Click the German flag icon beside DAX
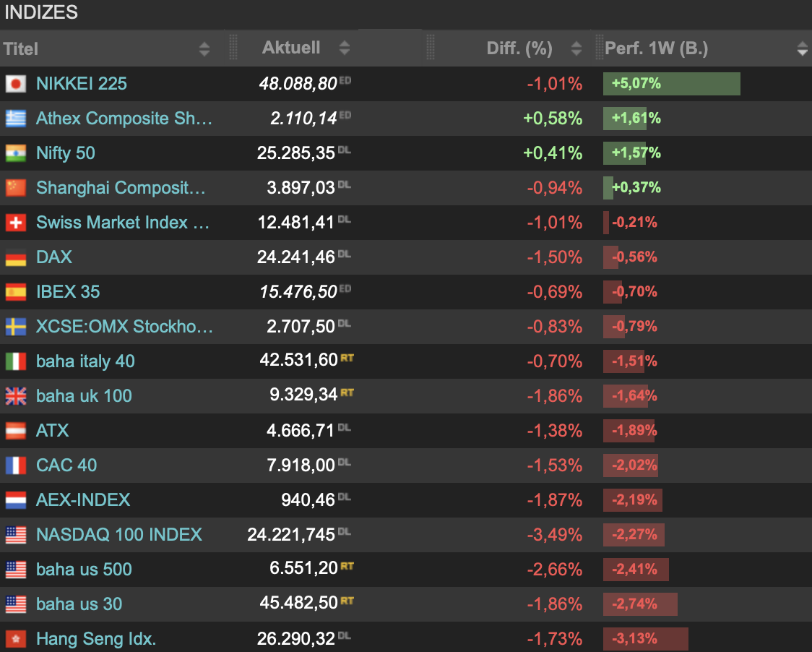 click(x=15, y=257)
